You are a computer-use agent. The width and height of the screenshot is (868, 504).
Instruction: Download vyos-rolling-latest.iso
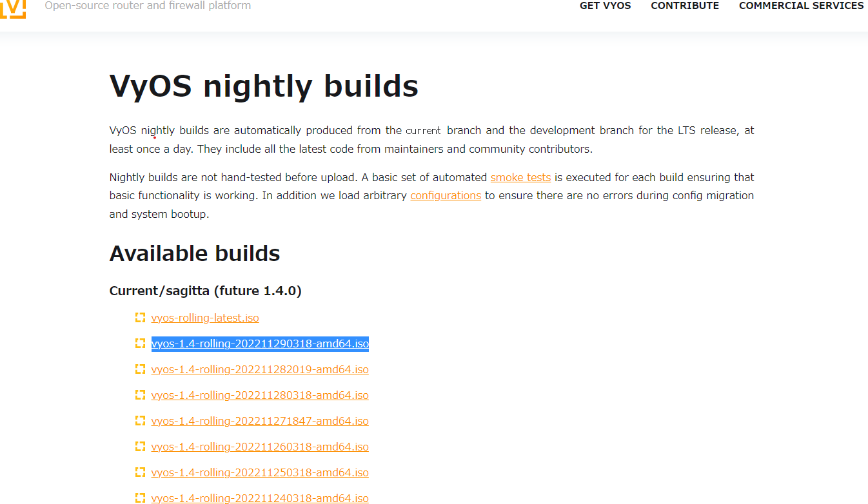205,318
